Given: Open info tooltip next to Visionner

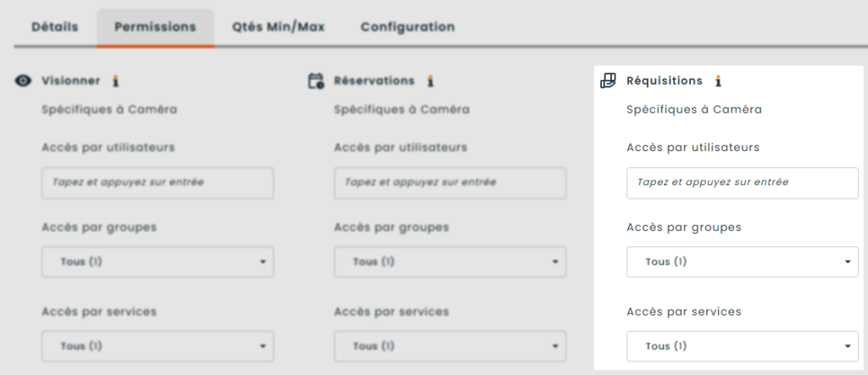Looking at the screenshot, I should [116, 81].
